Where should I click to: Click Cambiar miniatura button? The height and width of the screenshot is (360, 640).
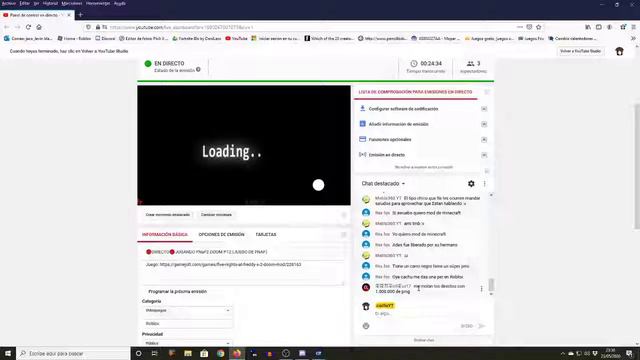click(216, 215)
